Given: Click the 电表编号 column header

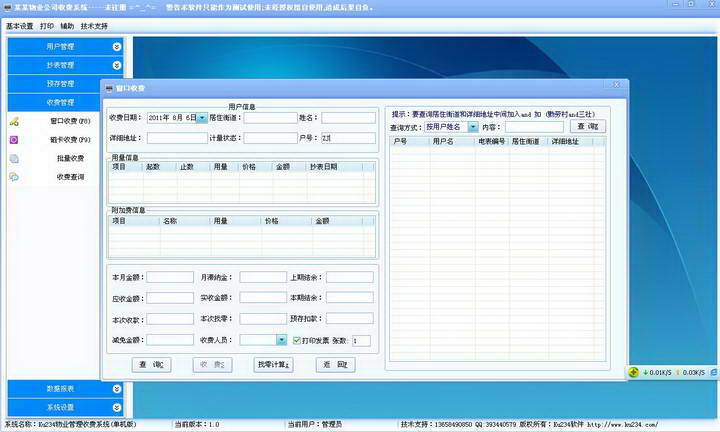Looking at the screenshot, I should click(492, 141).
